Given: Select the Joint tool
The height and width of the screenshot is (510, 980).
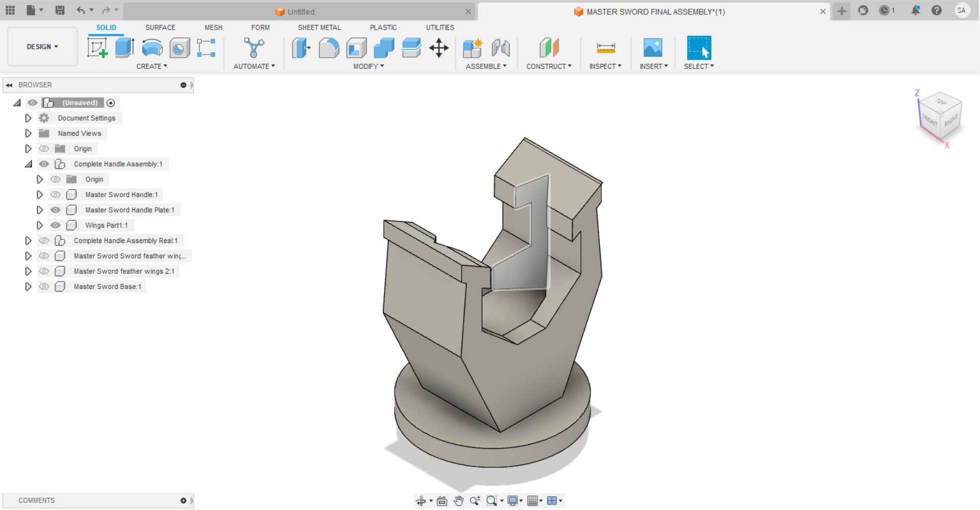Looking at the screenshot, I should coord(500,48).
